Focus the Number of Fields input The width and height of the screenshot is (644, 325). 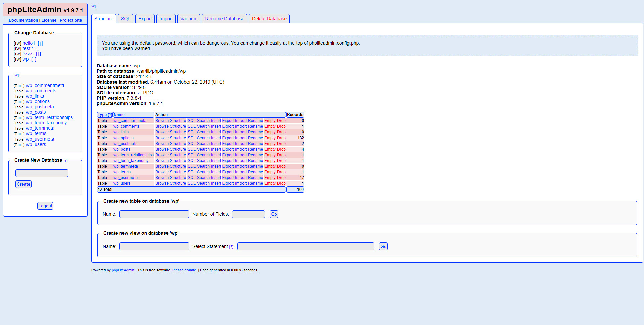pos(248,214)
